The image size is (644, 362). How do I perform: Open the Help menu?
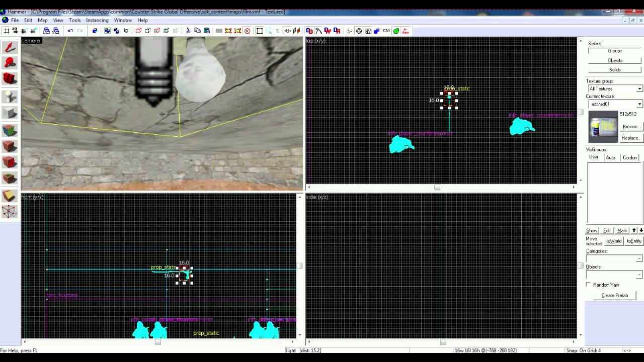coord(142,20)
